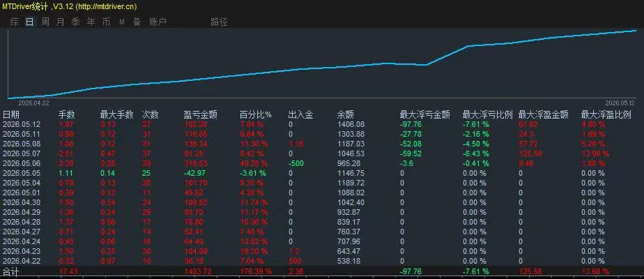The height and width of the screenshot is (279, 644).
Task: Click the 61.62 max floating profit cell
Action: 528,124
